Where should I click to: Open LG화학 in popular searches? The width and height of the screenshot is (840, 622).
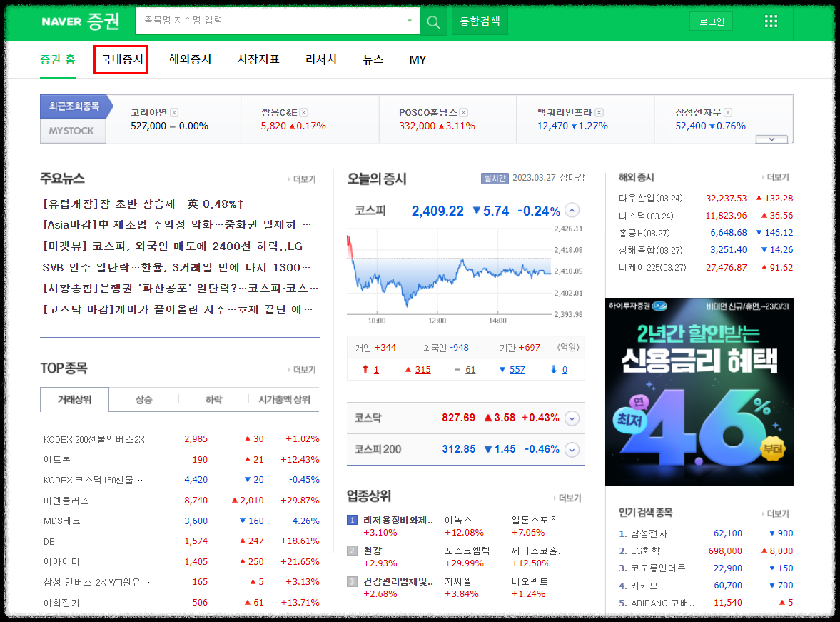(x=646, y=551)
